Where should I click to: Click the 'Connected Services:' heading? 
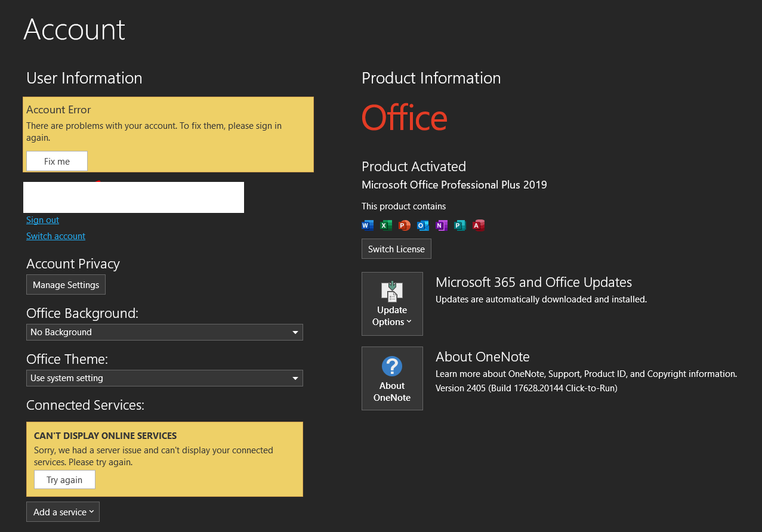(x=85, y=405)
